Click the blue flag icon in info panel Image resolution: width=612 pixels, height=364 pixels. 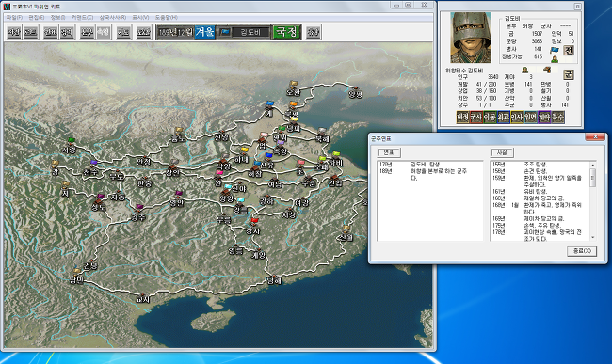[x=555, y=50]
